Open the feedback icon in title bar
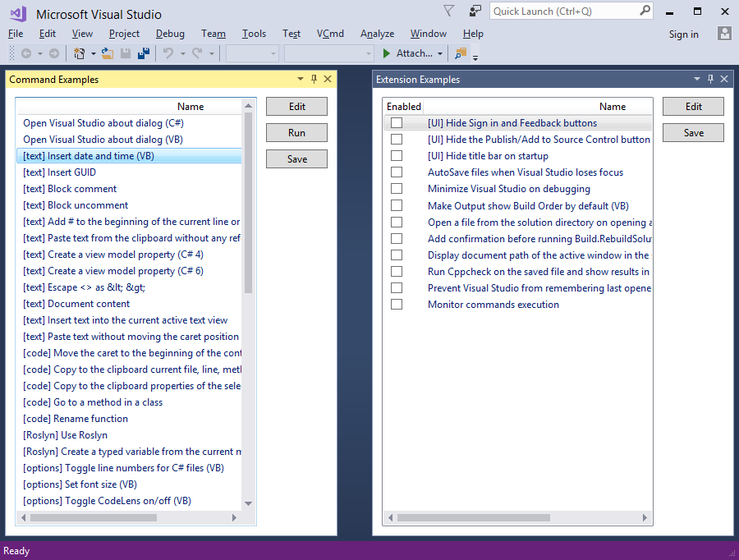 pos(475,11)
